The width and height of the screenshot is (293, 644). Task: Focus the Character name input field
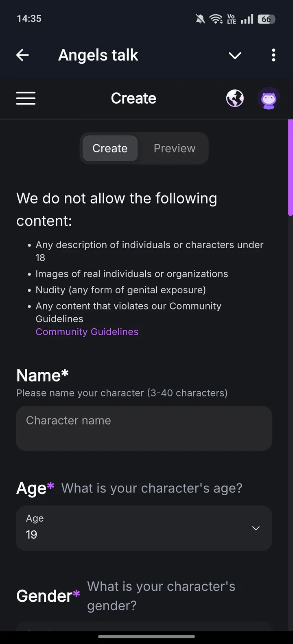pos(144,428)
